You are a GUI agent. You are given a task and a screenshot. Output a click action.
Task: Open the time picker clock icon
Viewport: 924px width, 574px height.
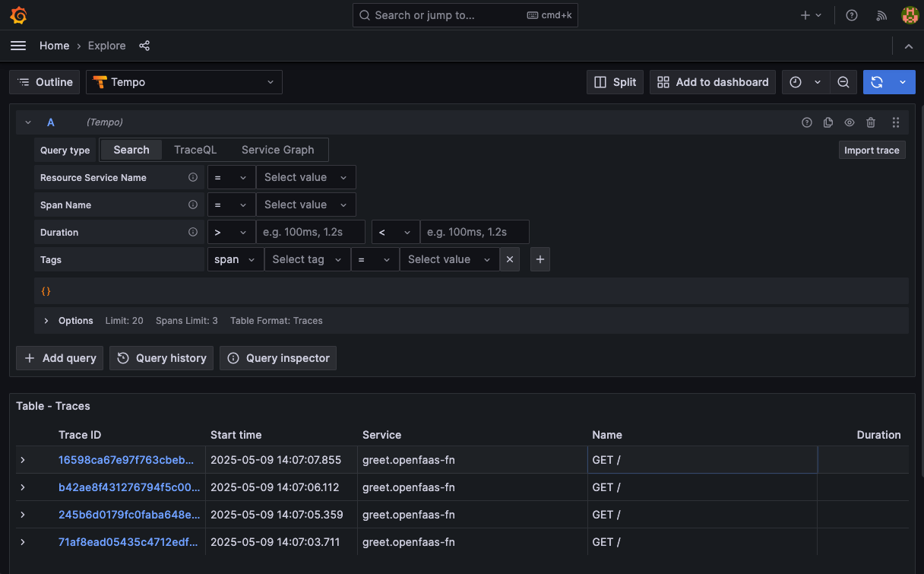796,82
